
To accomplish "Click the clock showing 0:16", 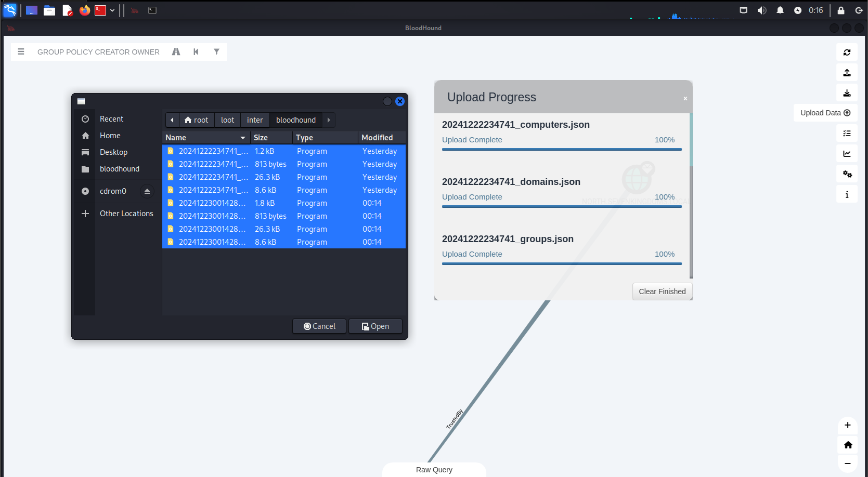I will [816, 10].
